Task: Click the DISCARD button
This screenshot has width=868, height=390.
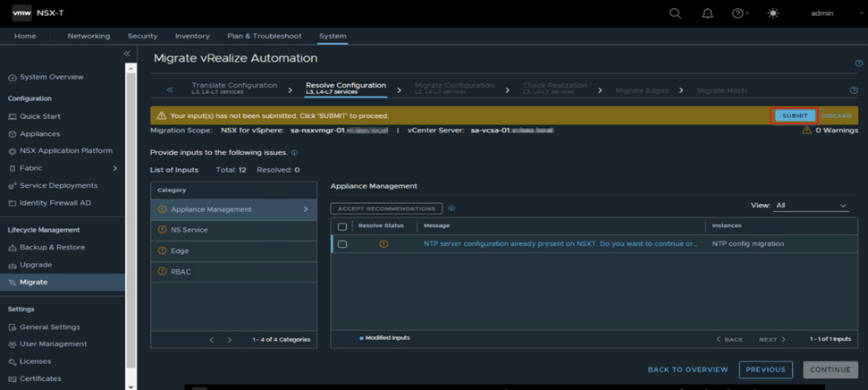Action: 837,116
